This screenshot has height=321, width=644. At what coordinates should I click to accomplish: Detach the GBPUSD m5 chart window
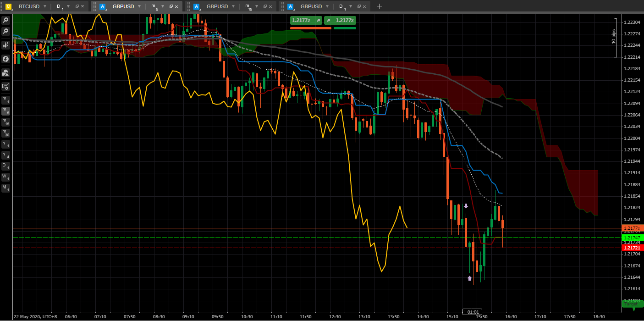tap(171, 6)
